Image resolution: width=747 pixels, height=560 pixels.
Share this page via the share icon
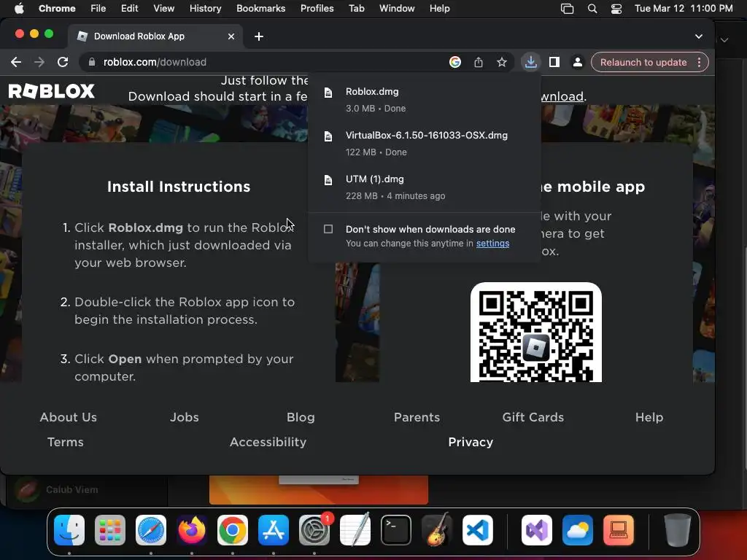pyautogui.click(x=479, y=62)
